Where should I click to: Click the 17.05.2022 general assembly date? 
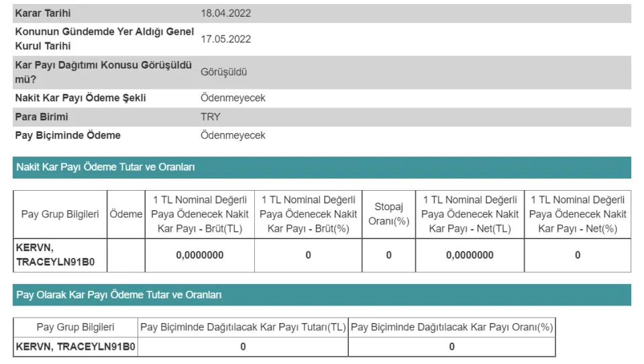pos(226,39)
